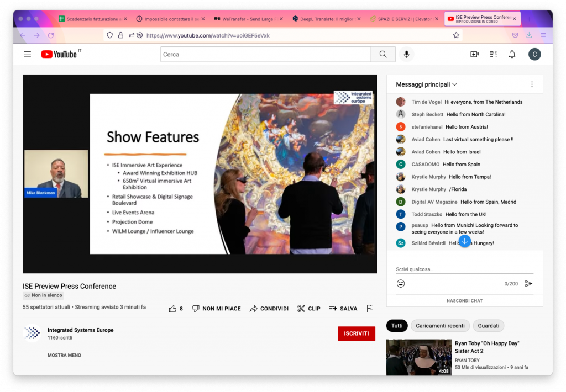566x392 pixels.
Task: Click the Integrated Systems Europe channel avatar
Action: pos(32,333)
